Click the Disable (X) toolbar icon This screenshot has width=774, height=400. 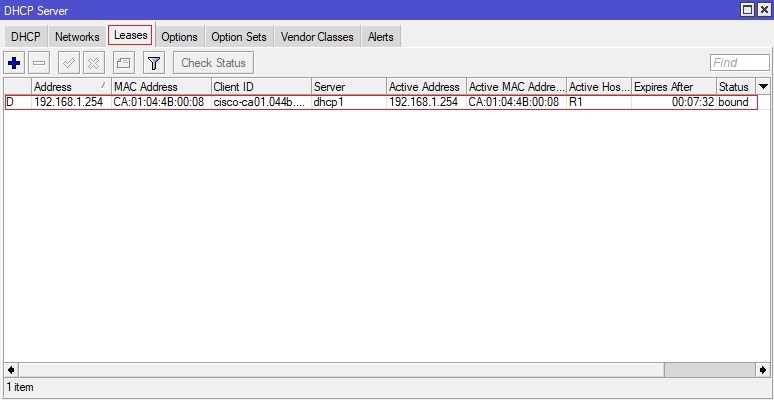(93, 63)
